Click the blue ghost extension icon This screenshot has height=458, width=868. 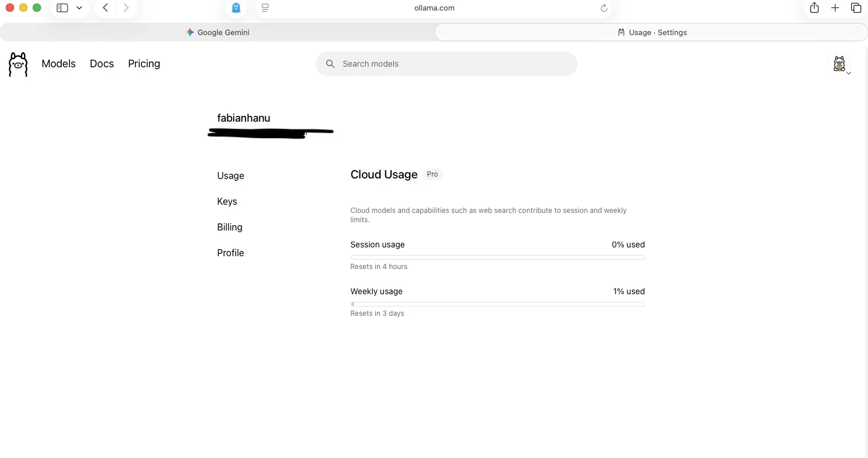coord(236,8)
